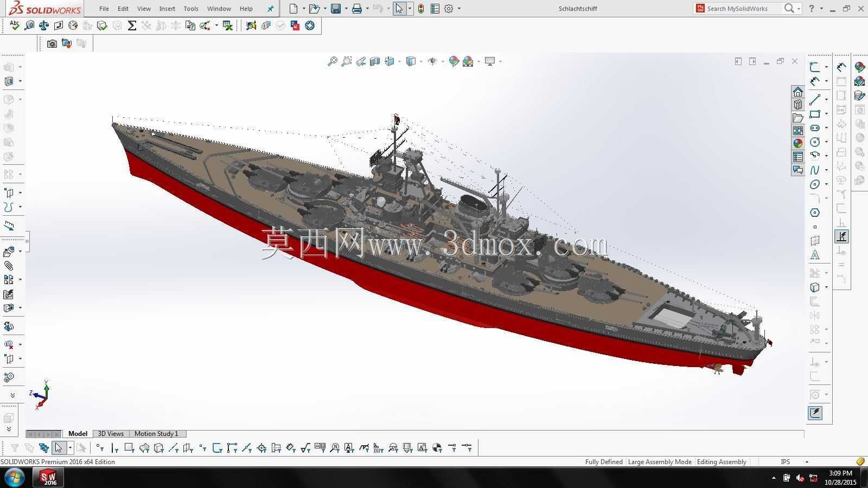The width and height of the screenshot is (868, 488).
Task: Toggle the highlighted relation tool in right toolbar
Action: tap(841, 236)
